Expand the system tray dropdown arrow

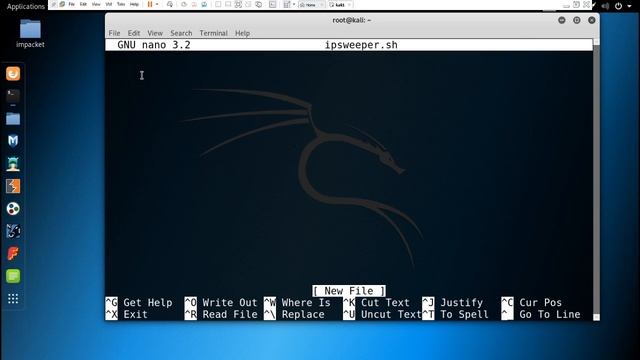629,6
